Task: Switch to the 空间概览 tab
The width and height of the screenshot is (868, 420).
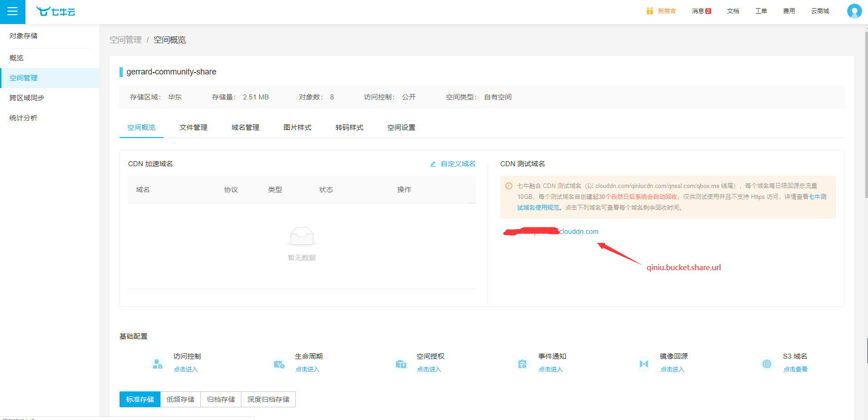Action: 141,128
